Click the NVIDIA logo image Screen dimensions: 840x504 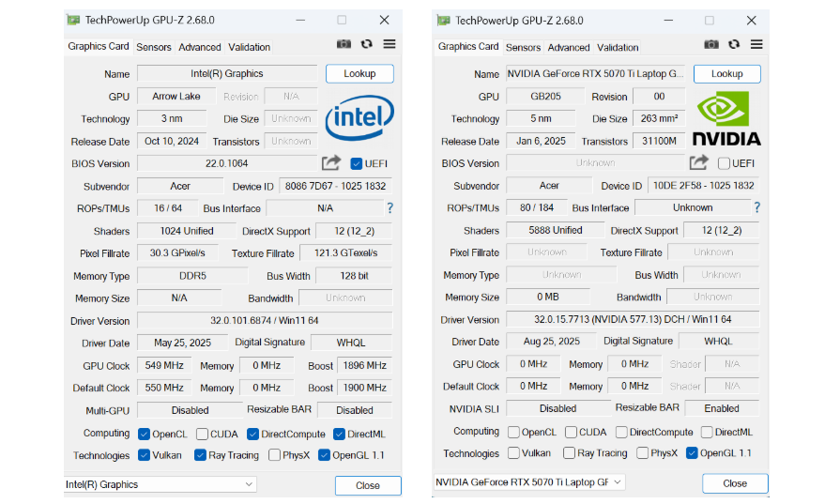click(x=726, y=118)
